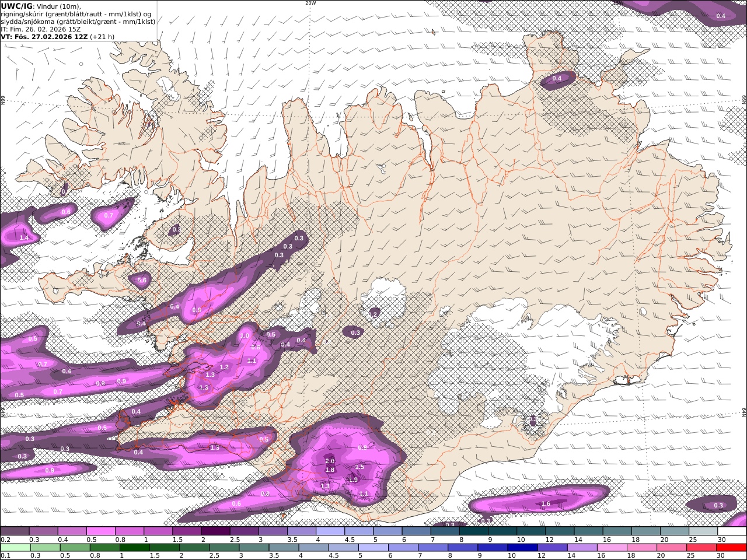Click the upper legend swatch between 1 and 1.5

[x=158, y=531]
